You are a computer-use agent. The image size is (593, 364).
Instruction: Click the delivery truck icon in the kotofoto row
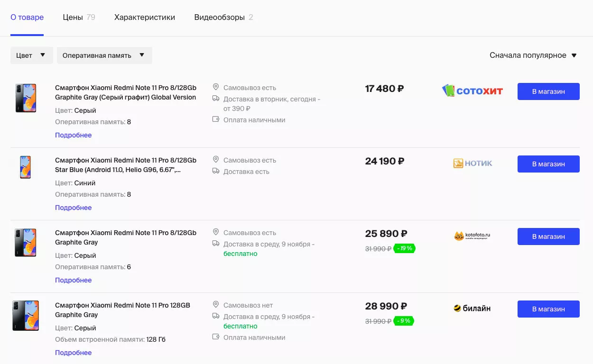[x=216, y=244]
